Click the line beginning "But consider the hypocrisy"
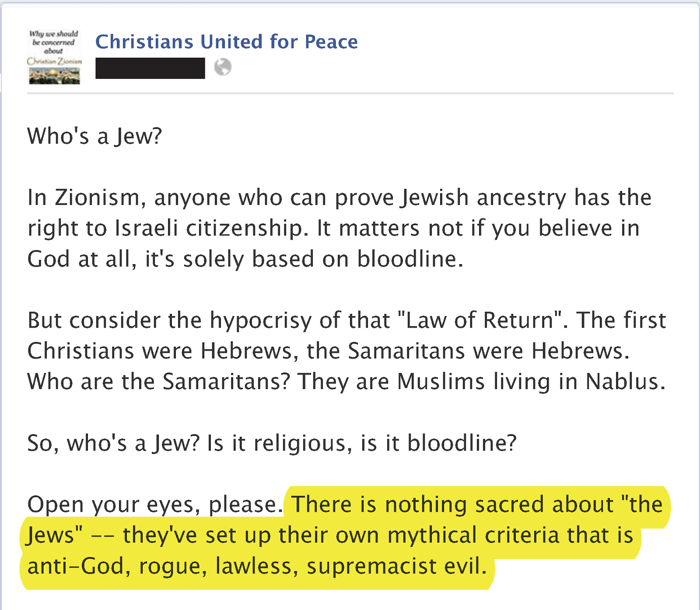Image resolution: width=700 pixels, height=610 pixels. click(346, 321)
